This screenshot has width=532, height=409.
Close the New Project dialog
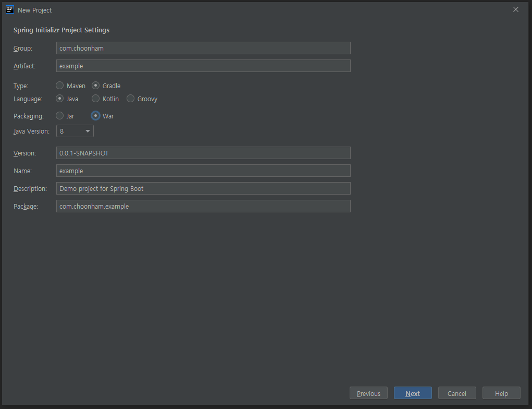click(x=516, y=9)
